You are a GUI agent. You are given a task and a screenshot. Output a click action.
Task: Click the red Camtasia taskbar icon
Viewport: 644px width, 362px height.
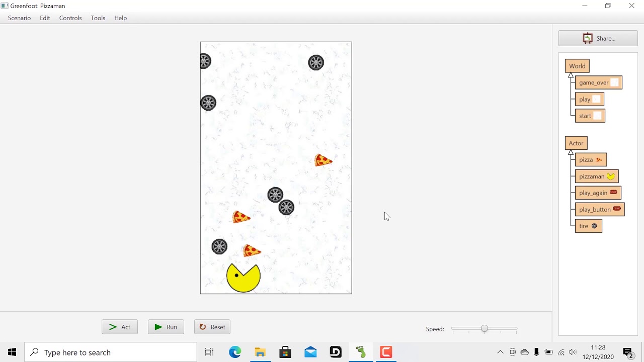(x=386, y=352)
